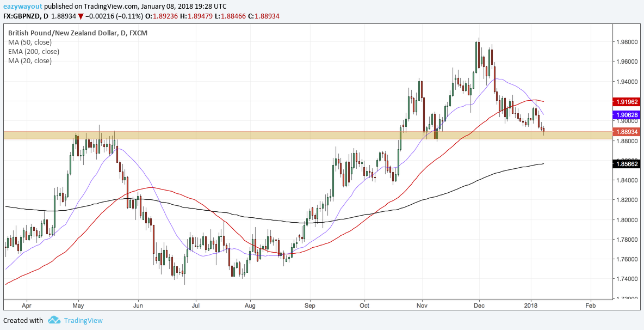Click the orange horizontal support zone band
The height and width of the screenshot is (330, 644).
click(308, 135)
